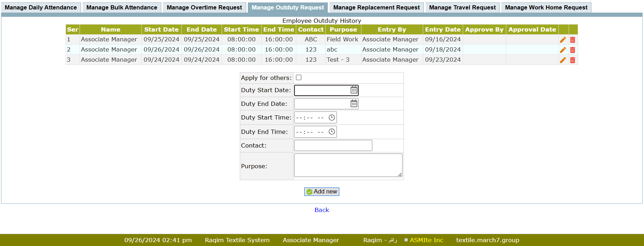
Task: Delete the Field Work outduty record
Action: (572, 40)
